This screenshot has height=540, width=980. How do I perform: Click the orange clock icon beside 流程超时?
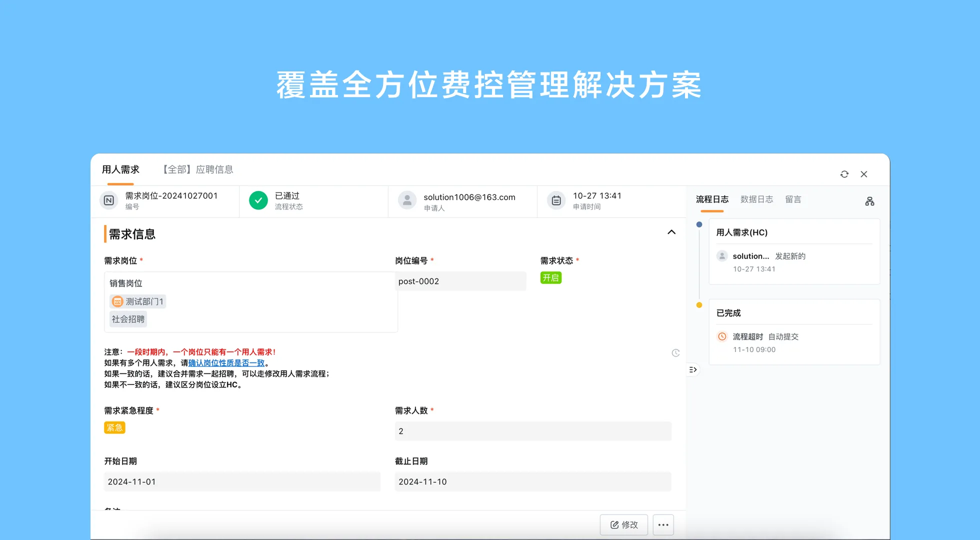[x=721, y=336]
